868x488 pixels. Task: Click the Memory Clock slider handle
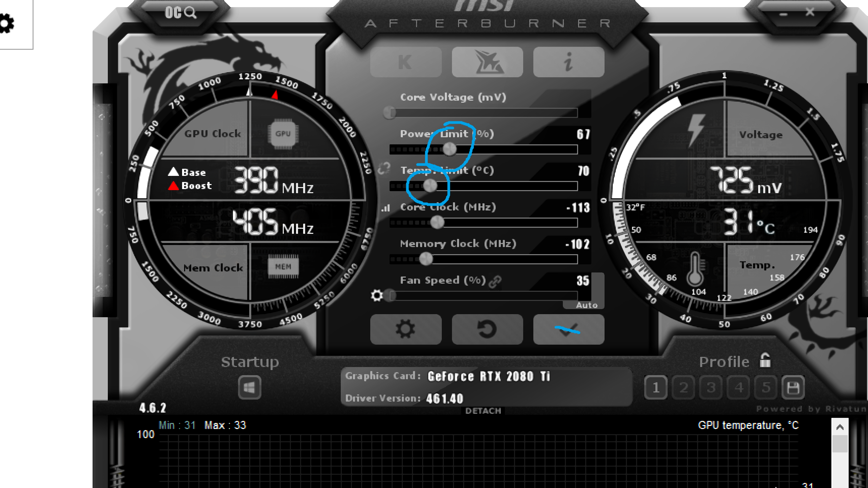point(426,259)
